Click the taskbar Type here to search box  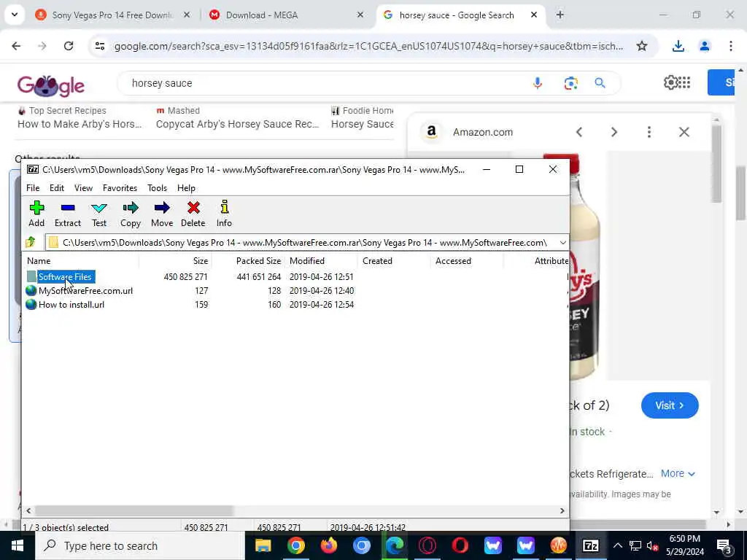pos(140,545)
